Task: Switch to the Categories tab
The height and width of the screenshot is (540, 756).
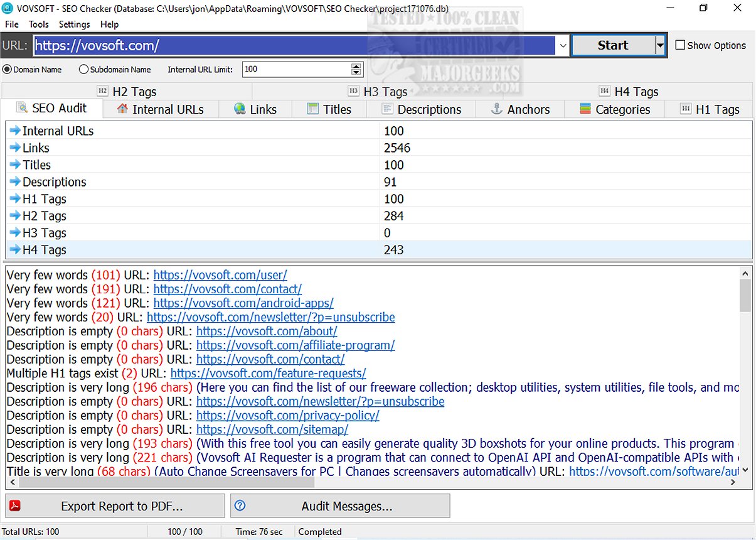Action: click(x=615, y=109)
